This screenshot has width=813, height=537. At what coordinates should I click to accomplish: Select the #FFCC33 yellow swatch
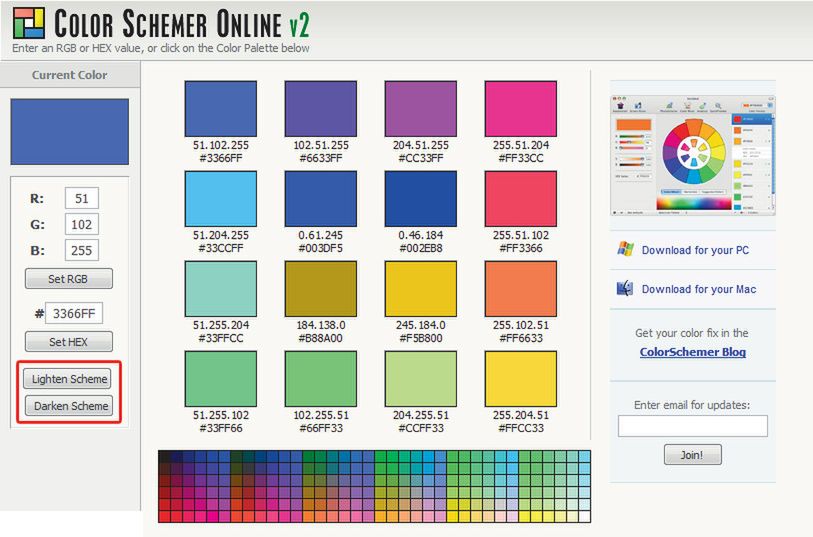pyautogui.click(x=521, y=379)
